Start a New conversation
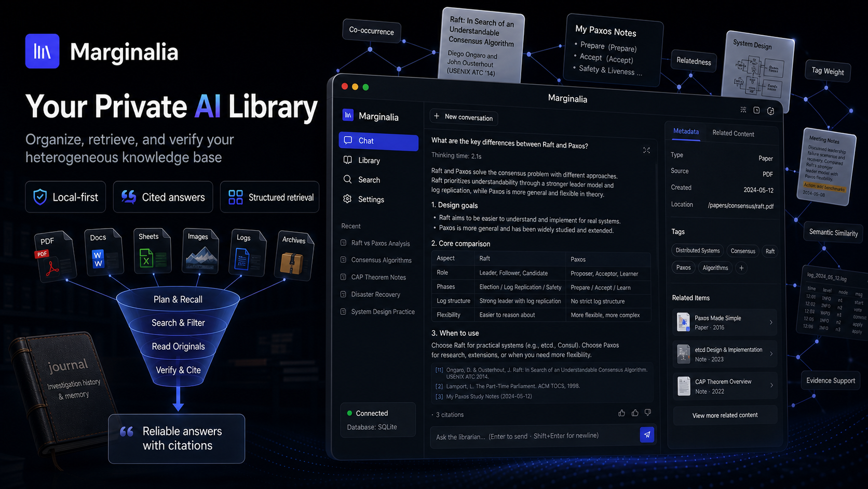The width and height of the screenshot is (868, 489). pyautogui.click(x=464, y=117)
